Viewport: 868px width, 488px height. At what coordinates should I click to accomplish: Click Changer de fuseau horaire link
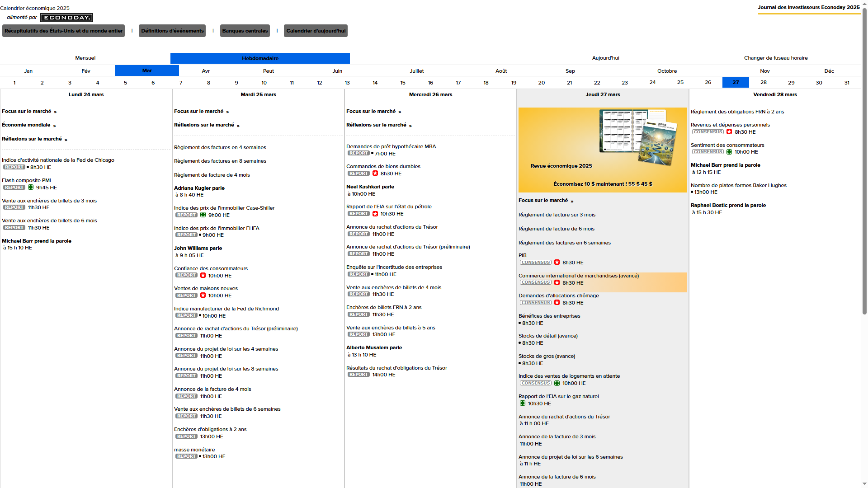pyautogui.click(x=775, y=58)
